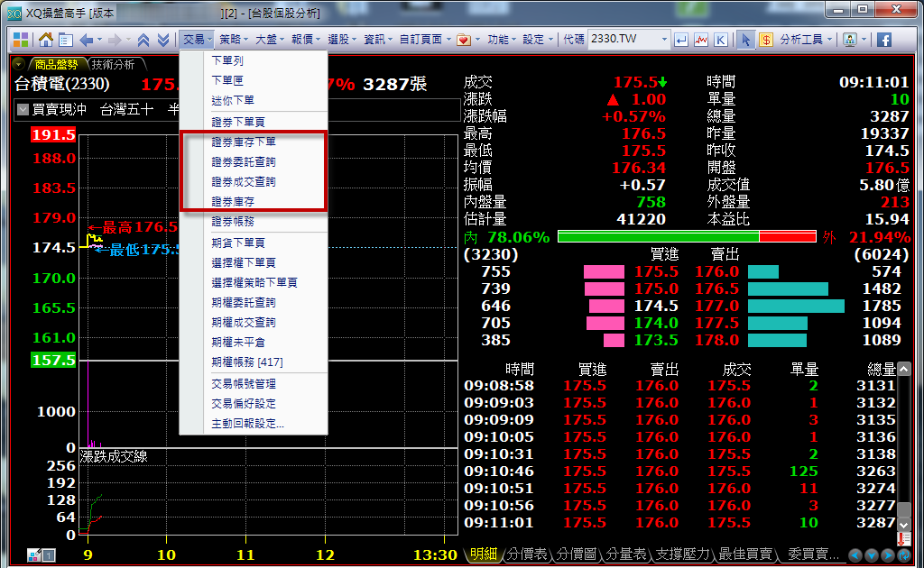Switch to the 支撐壓力 tab
The image size is (924, 568).
(x=682, y=554)
